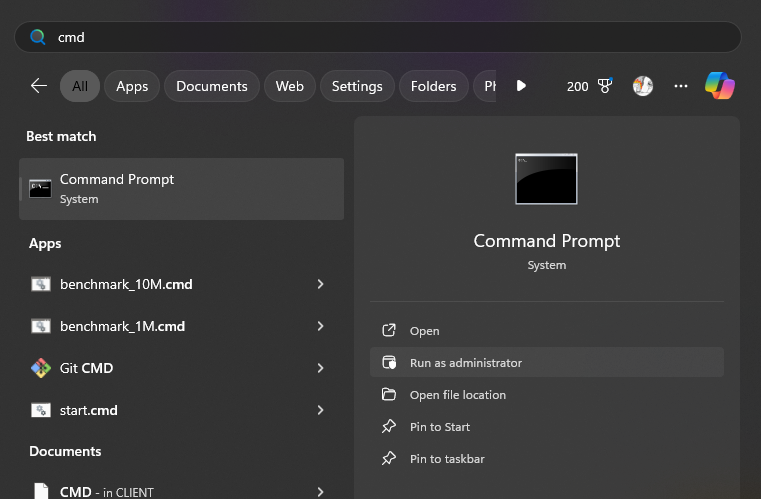Image resolution: width=761 pixels, height=499 pixels.
Task: Choose Run as administrator
Action: point(466,363)
